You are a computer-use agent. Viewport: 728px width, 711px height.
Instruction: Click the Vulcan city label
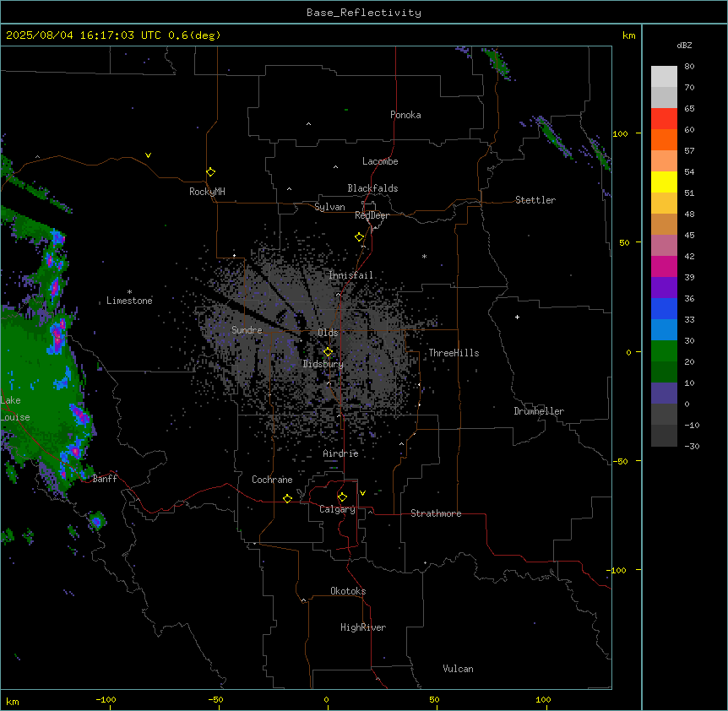point(459,669)
